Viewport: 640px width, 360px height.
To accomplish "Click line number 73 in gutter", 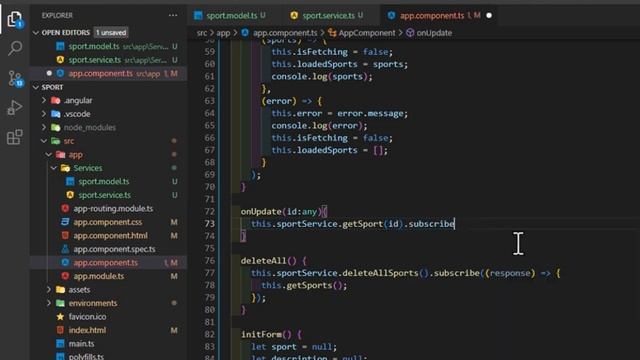I will point(209,224).
